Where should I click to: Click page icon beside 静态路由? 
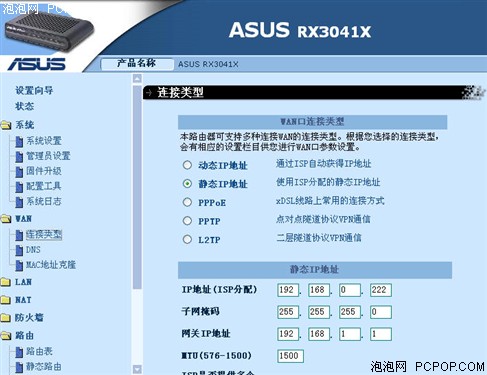(19, 367)
